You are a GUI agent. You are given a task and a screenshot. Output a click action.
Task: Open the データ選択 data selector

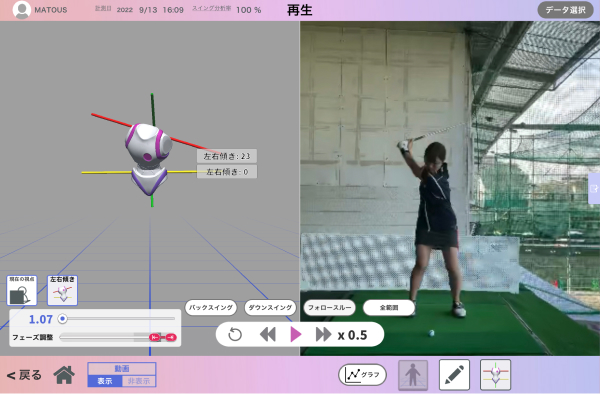point(565,10)
